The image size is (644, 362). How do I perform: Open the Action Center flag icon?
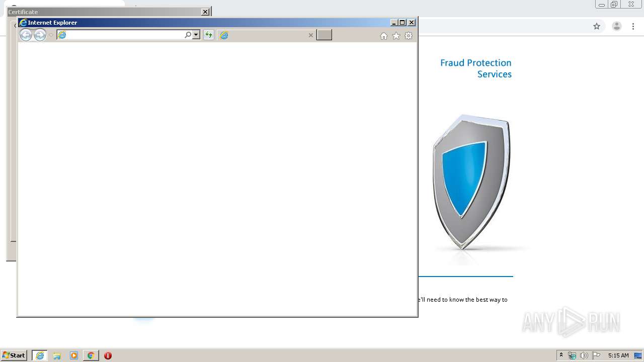pyautogui.click(x=596, y=355)
